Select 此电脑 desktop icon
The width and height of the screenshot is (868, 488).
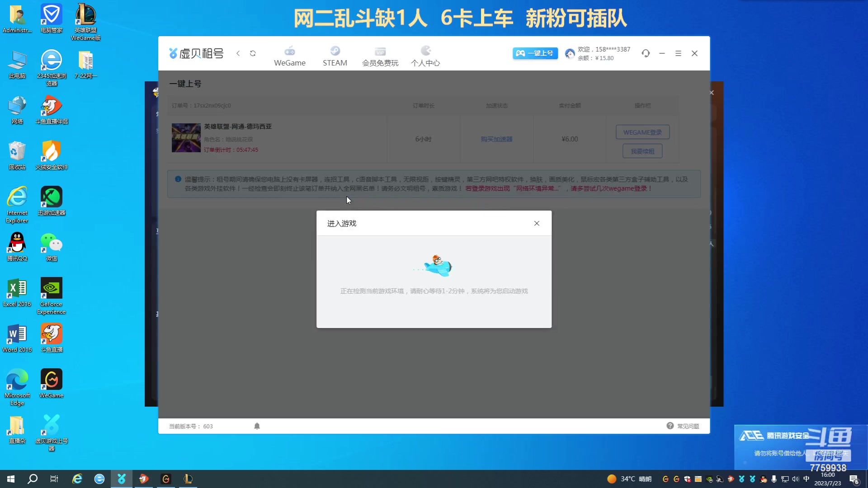(x=17, y=64)
